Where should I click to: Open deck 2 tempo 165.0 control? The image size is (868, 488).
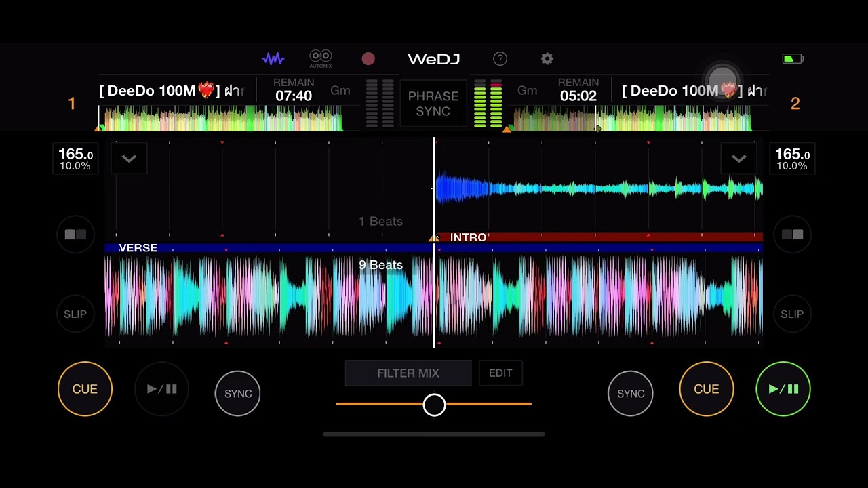tap(793, 159)
